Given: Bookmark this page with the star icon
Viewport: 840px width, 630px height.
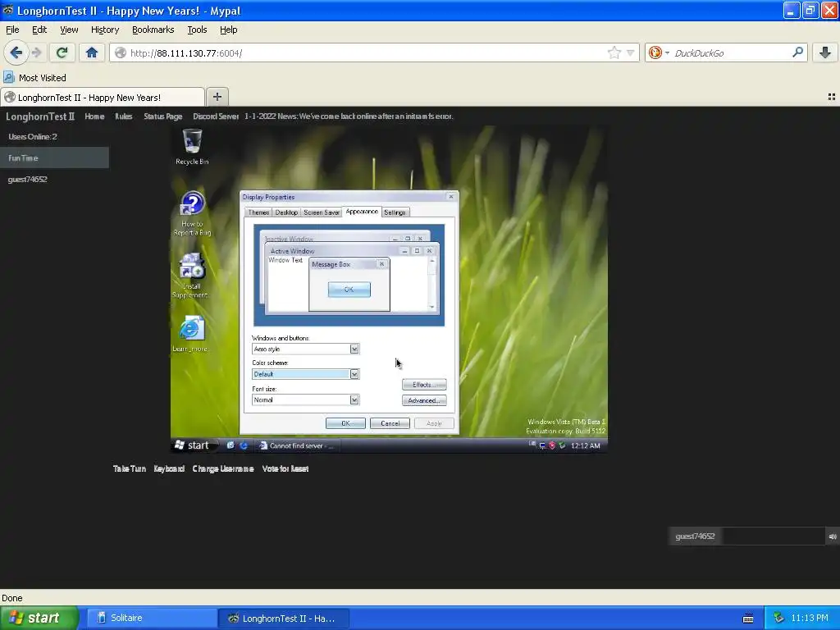Looking at the screenshot, I should point(614,52).
